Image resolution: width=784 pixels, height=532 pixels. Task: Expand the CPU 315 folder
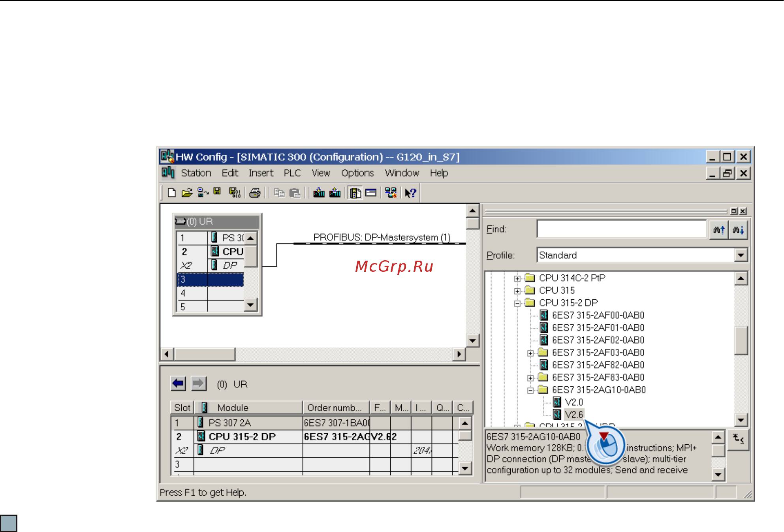pos(517,291)
